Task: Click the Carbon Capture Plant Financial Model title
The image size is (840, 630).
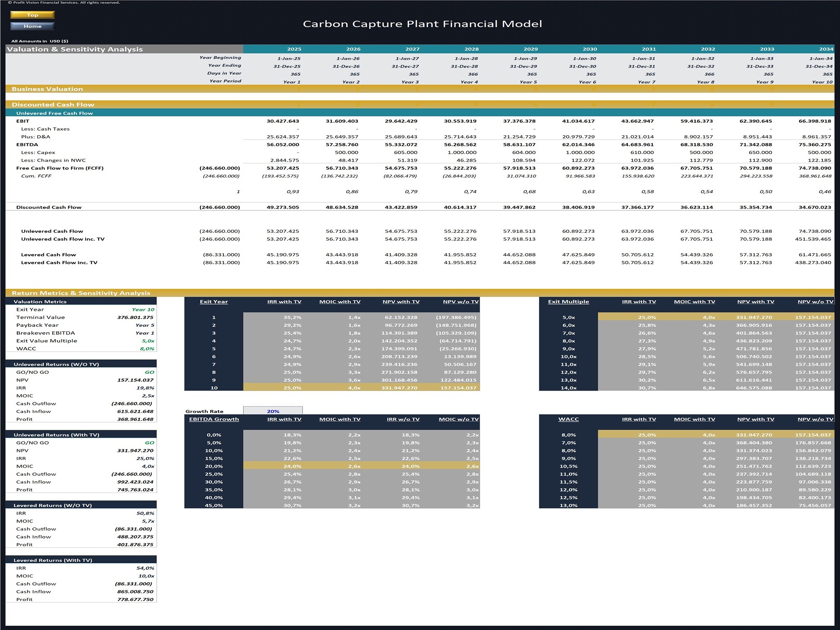Action: (x=422, y=24)
